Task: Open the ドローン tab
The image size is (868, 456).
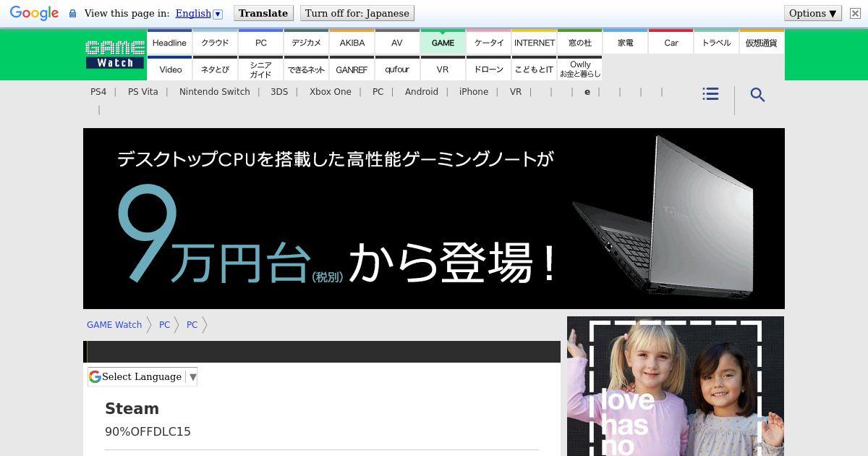Action: tap(488, 69)
